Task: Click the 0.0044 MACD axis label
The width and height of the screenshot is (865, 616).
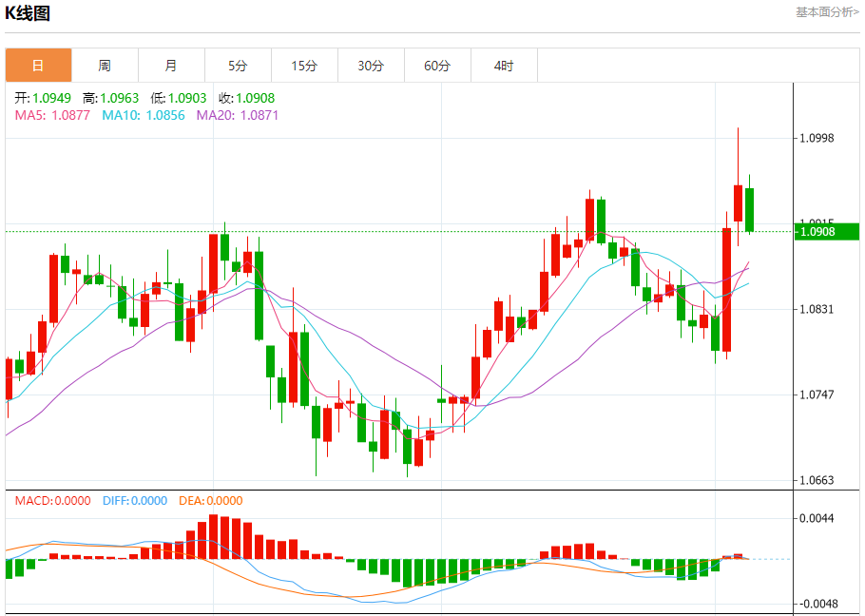Action: [817, 518]
